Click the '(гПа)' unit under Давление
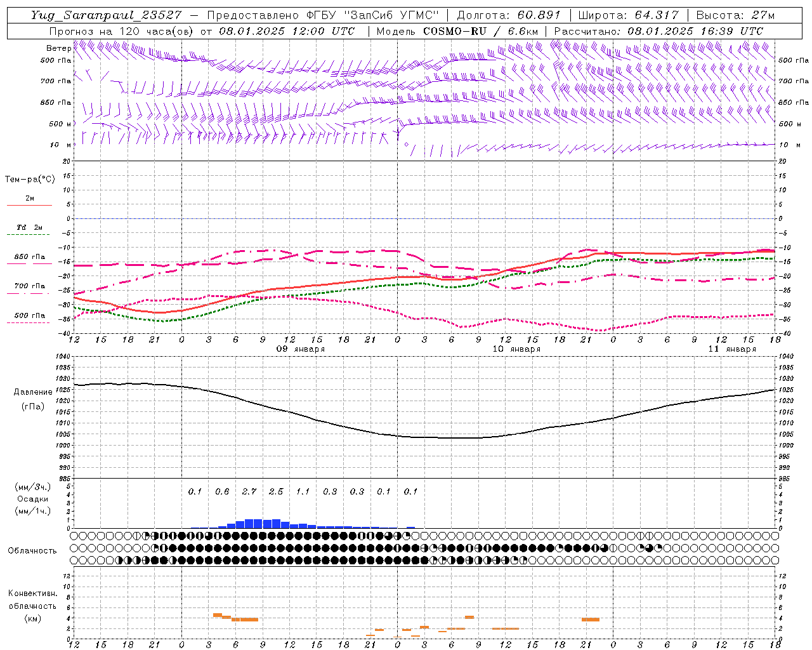This screenshot has height=650, width=812. tap(33, 407)
